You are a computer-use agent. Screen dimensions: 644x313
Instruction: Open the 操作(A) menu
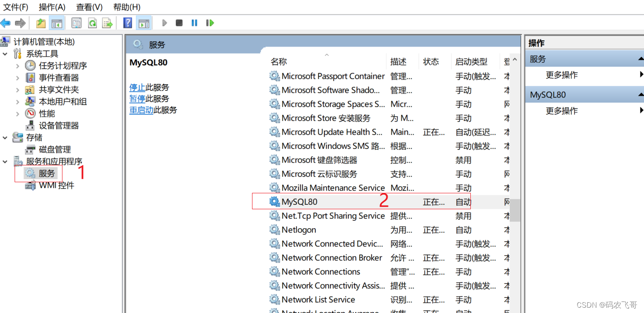click(51, 7)
